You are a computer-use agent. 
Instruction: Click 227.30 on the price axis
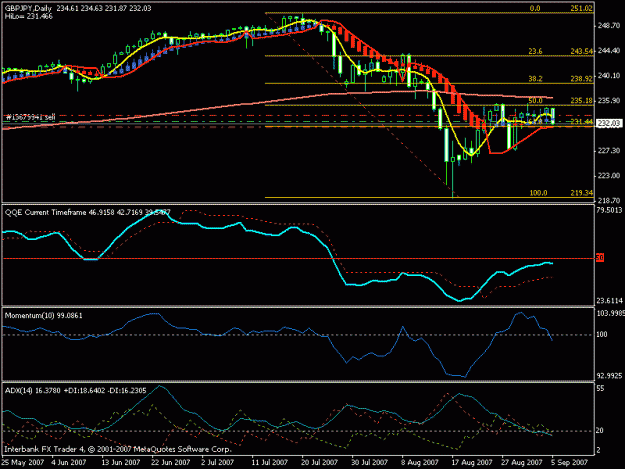pos(609,151)
